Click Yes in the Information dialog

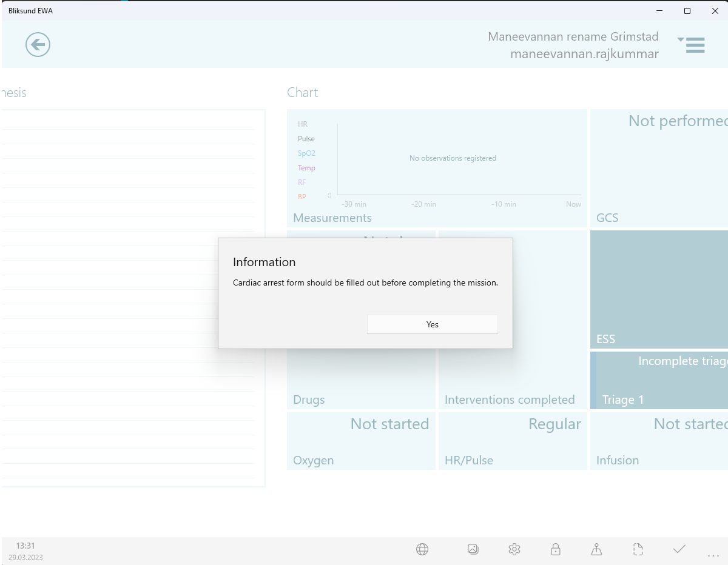click(x=432, y=324)
